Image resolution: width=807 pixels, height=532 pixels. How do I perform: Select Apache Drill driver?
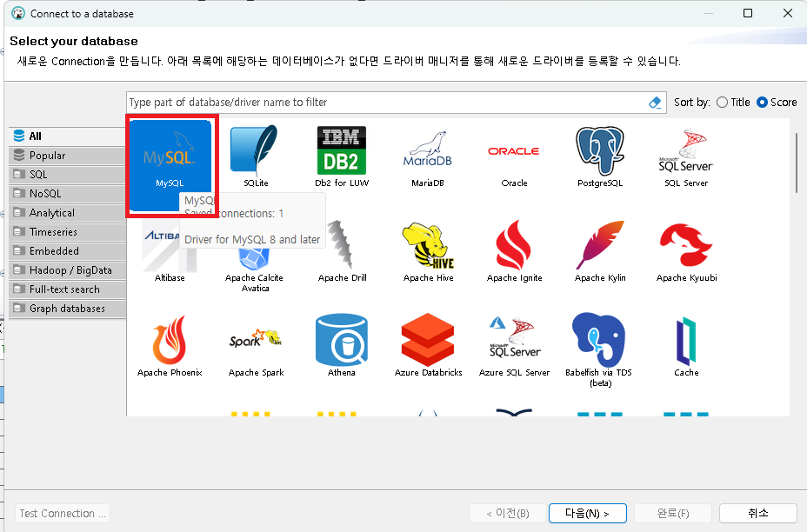pos(343,251)
